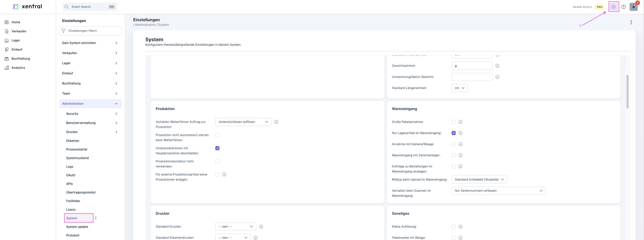
Task: Click the settings panel vertical scrollbar
Action: (627, 91)
